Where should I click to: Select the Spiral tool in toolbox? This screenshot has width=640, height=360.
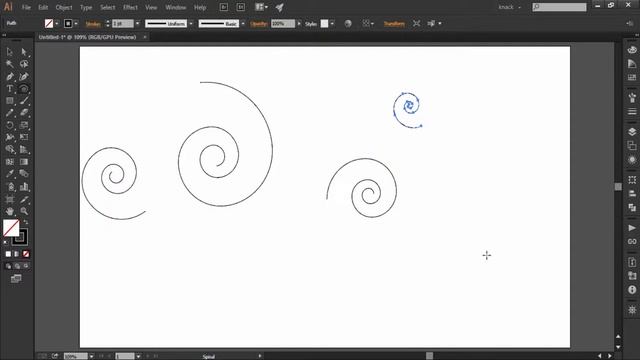coord(24,89)
